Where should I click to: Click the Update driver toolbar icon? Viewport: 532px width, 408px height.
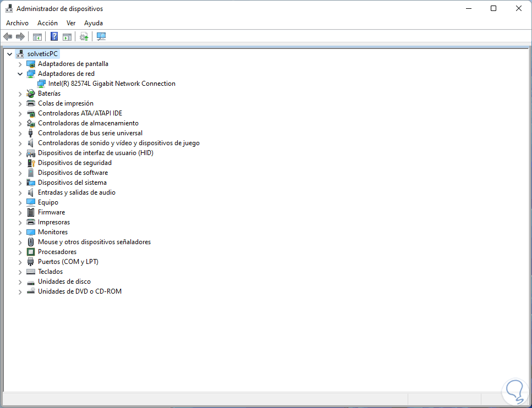[x=84, y=36]
